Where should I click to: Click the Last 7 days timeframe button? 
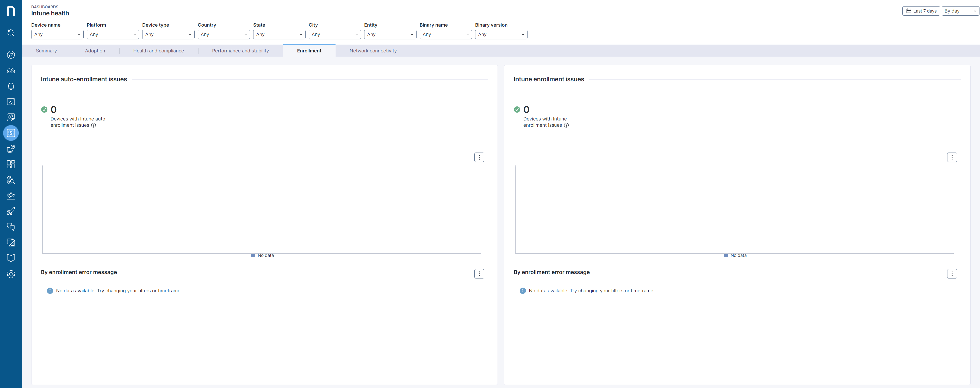pyautogui.click(x=921, y=11)
